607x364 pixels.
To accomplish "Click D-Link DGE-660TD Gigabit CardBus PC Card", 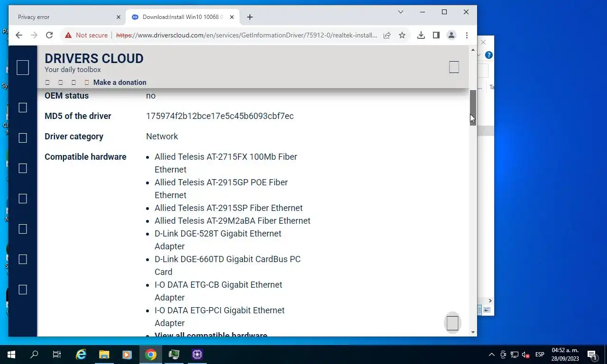I will coord(228,265).
